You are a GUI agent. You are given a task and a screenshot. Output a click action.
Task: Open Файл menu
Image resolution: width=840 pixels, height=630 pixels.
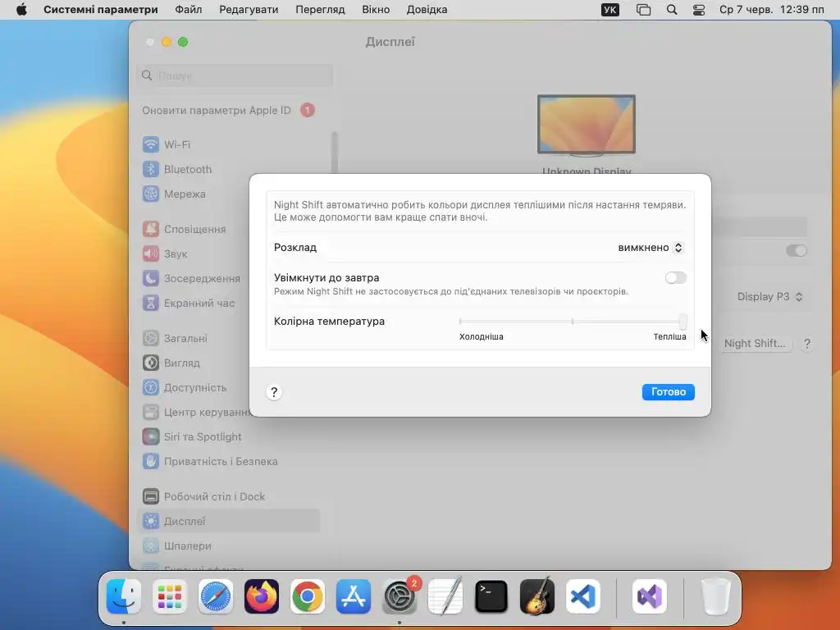(189, 10)
